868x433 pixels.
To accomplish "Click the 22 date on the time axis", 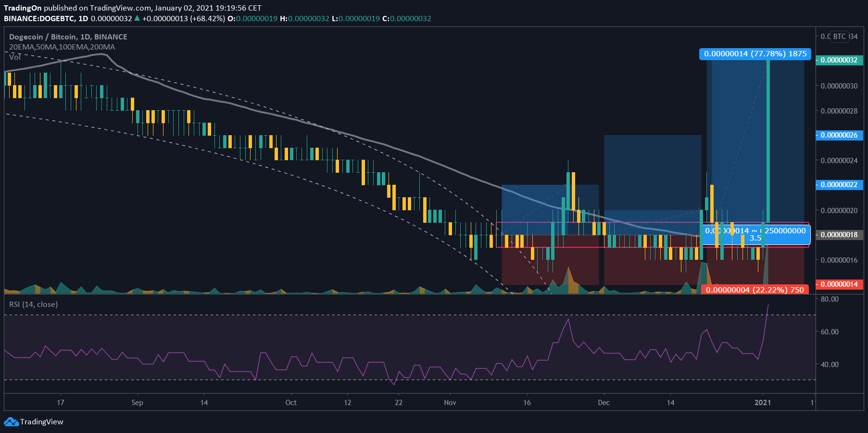I will click(x=399, y=403).
